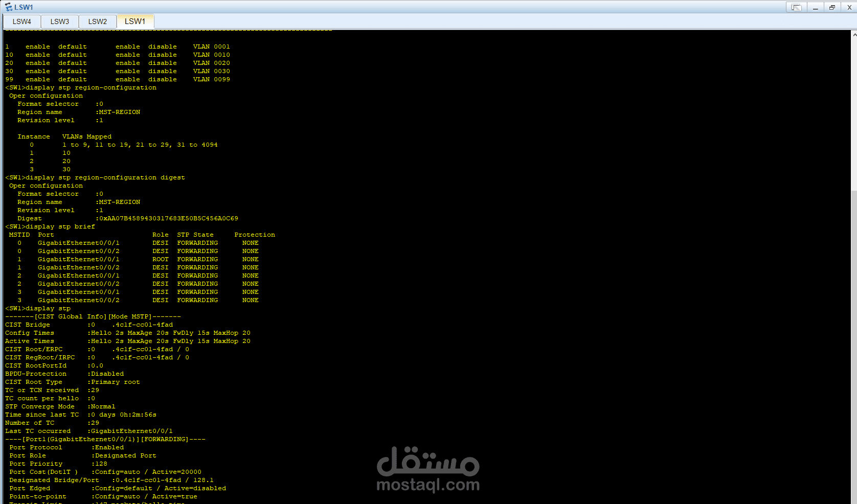Click the terminal scrollbar up arrow
Image resolution: width=857 pixels, height=504 pixels.
(x=854, y=35)
